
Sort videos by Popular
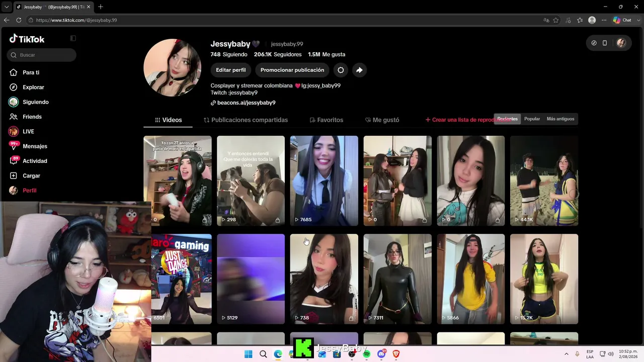(x=532, y=119)
